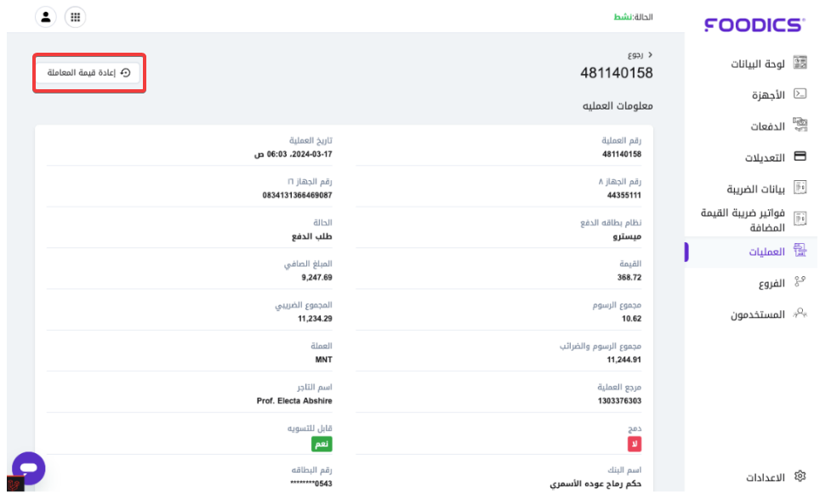The image size is (820, 504).
Task: Open the apps grid menu
Action: (x=75, y=16)
